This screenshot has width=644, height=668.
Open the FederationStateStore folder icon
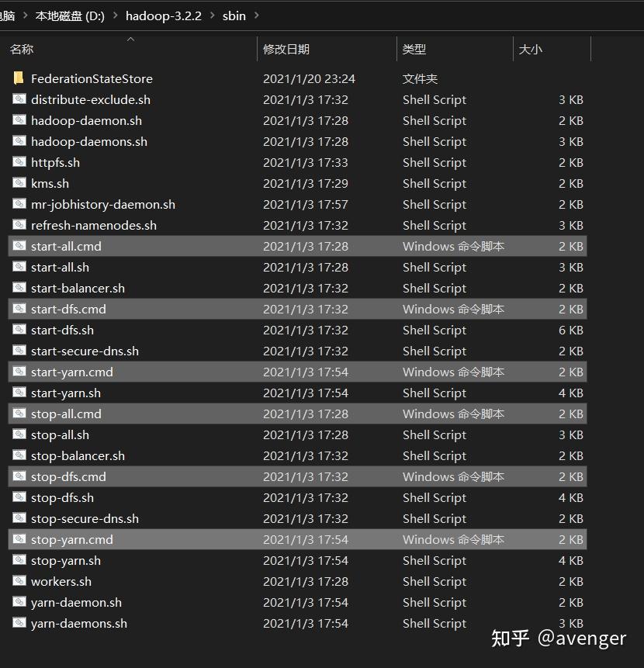19,78
